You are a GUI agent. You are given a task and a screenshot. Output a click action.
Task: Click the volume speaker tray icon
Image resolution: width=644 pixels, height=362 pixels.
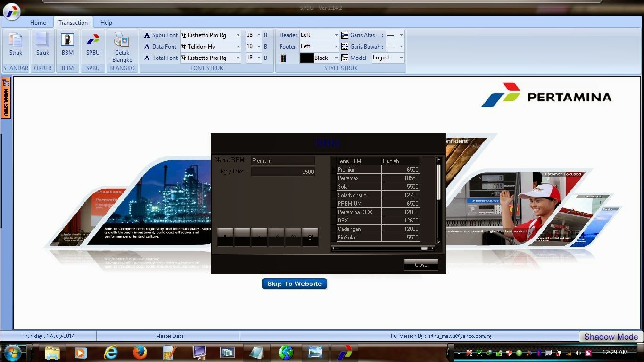pyautogui.click(x=578, y=353)
